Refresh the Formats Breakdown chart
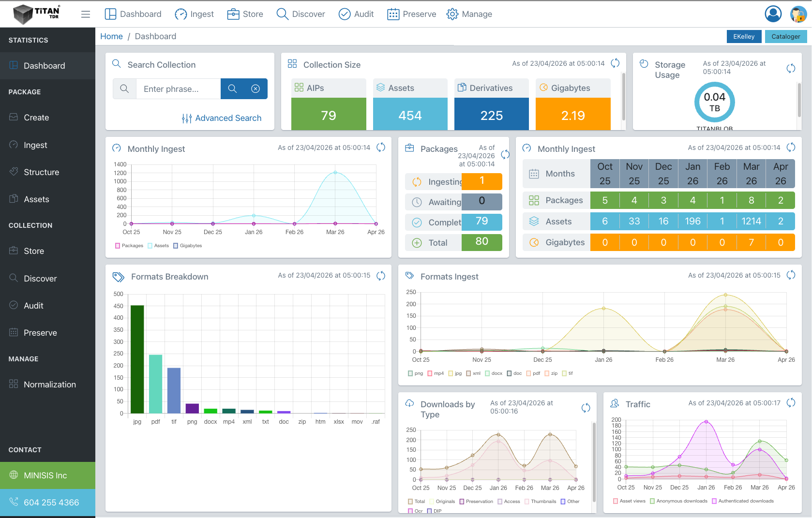The width and height of the screenshot is (812, 518). click(x=381, y=276)
